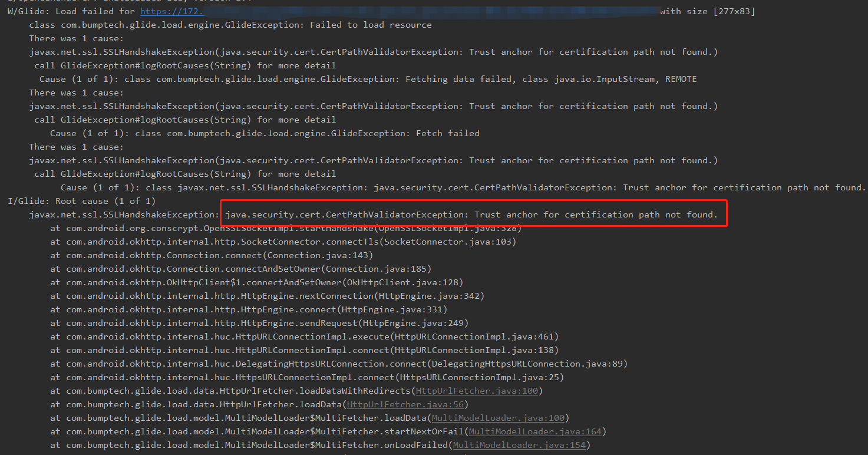The height and width of the screenshot is (455, 868).
Task: Select the 'Cause (1 of 1): class javax.net.ssl.SSLHandshakeException' line
Action: 463,187
